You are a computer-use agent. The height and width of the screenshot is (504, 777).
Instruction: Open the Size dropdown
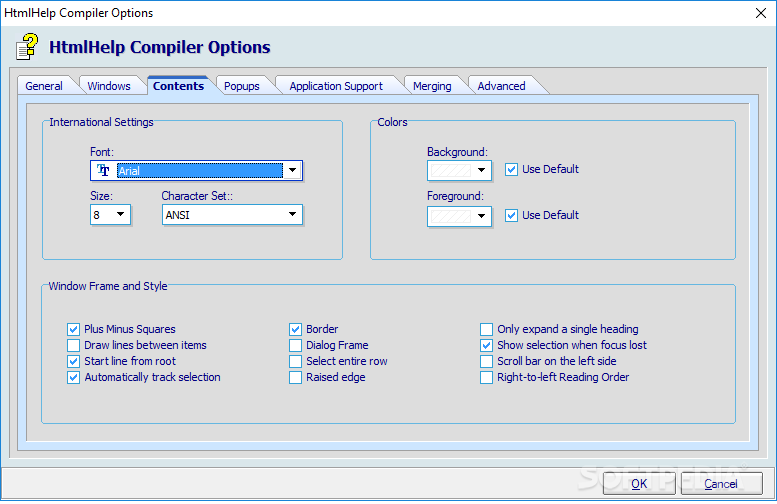pos(120,215)
